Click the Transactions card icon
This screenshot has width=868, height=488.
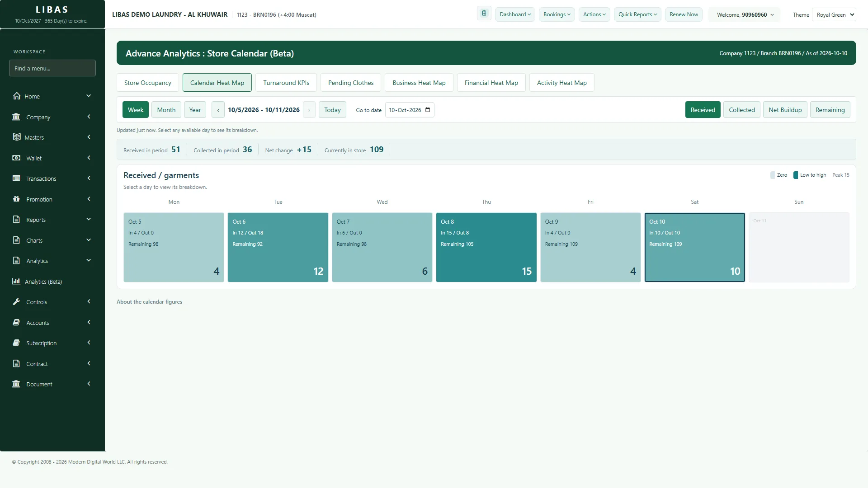(16, 178)
